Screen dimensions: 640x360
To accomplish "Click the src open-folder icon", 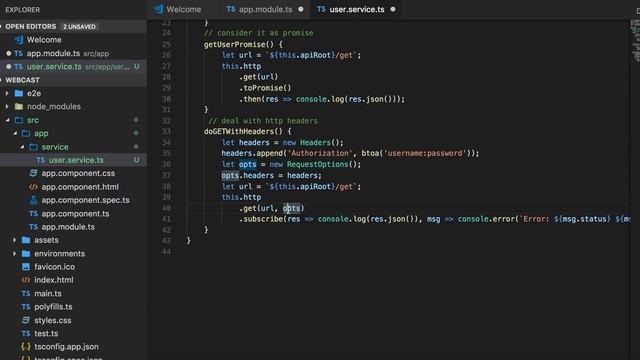I will (x=19, y=120).
